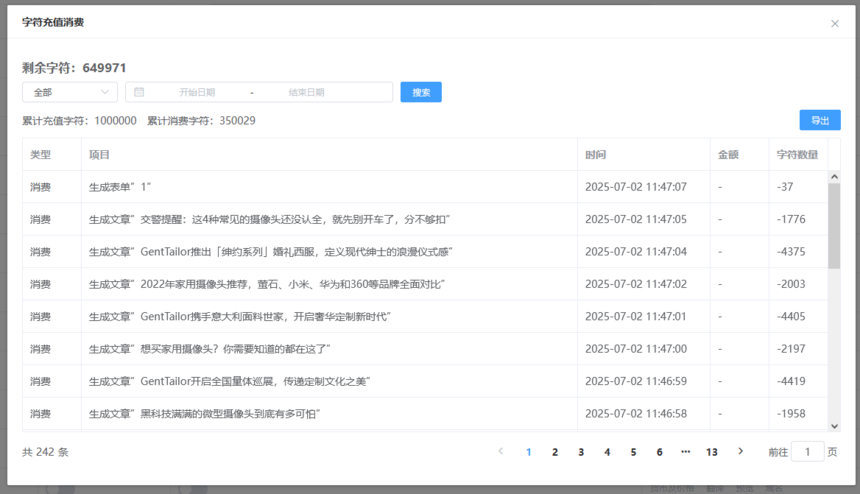Screen dimensions: 860x494
Task: Click the 前往 page number input box
Action: click(807, 452)
